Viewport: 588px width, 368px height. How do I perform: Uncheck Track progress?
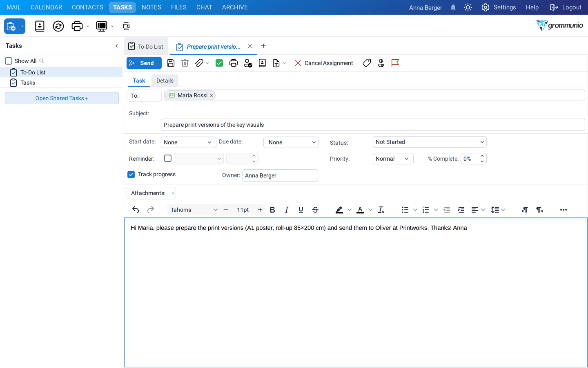point(131,175)
